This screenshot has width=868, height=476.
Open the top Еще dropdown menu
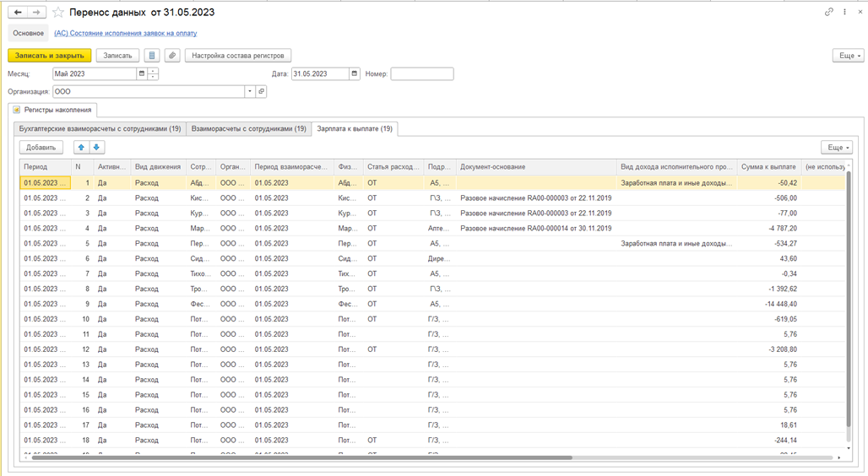848,56
